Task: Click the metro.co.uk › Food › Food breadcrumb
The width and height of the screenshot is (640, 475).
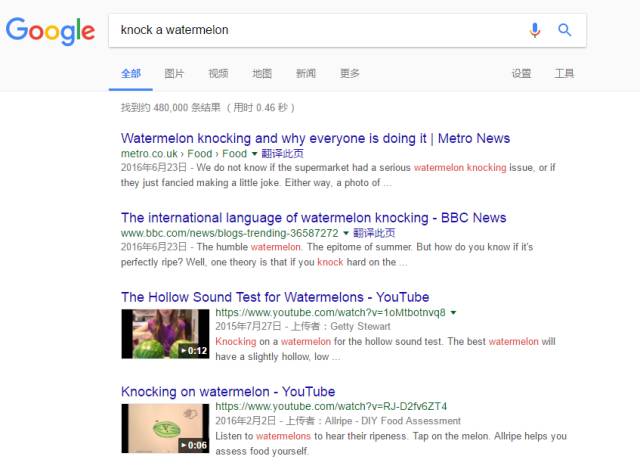Action: pyautogui.click(x=184, y=154)
